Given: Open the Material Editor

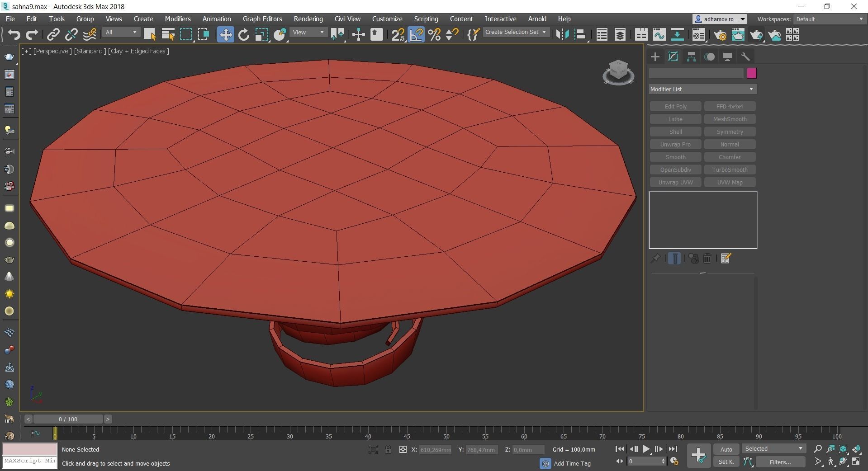Looking at the screenshot, I should click(x=698, y=35).
